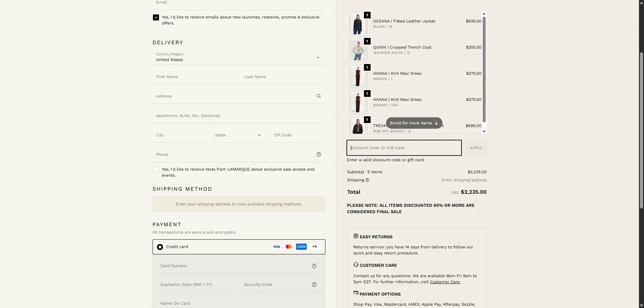The image size is (644, 308).
Task: Click the APPLY discount button
Action: point(476,148)
